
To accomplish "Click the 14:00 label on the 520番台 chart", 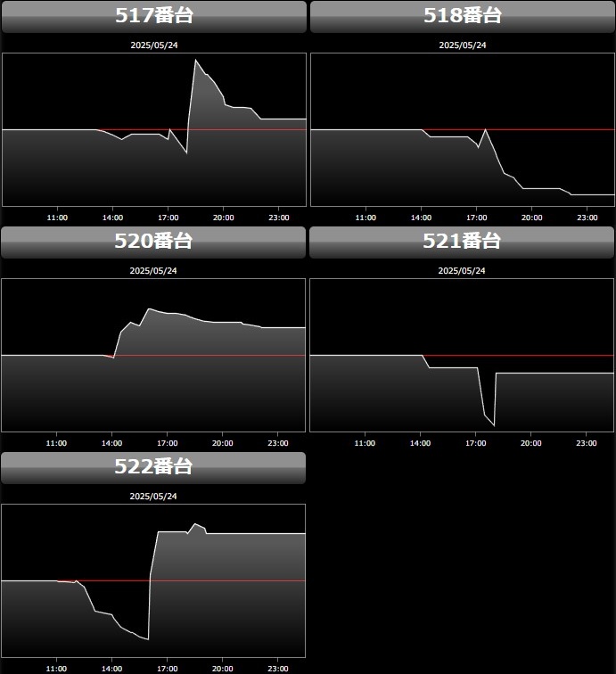I will tap(112, 442).
